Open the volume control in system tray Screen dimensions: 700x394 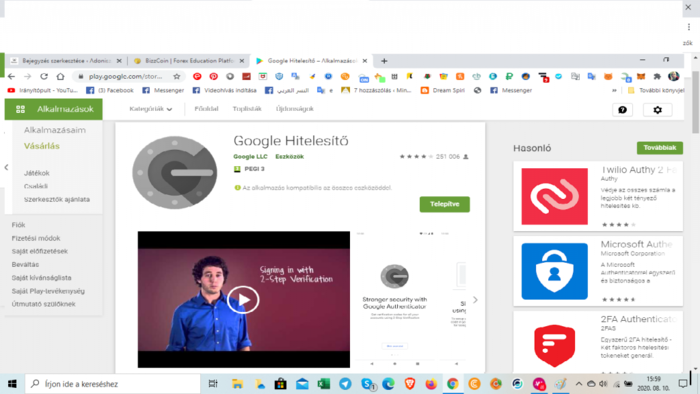coord(603,384)
